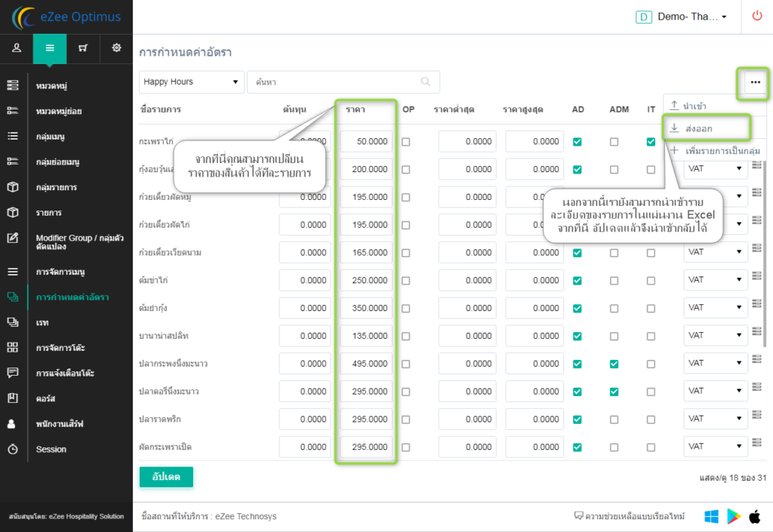This screenshot has width=773, height=532.
Task: Select นำเข้า import menu option
Action: (x=715, y=106)
